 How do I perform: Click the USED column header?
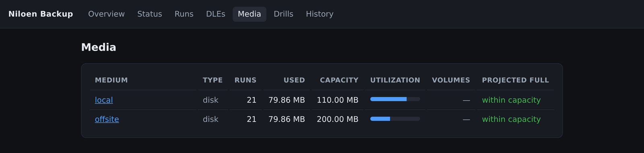294,80
